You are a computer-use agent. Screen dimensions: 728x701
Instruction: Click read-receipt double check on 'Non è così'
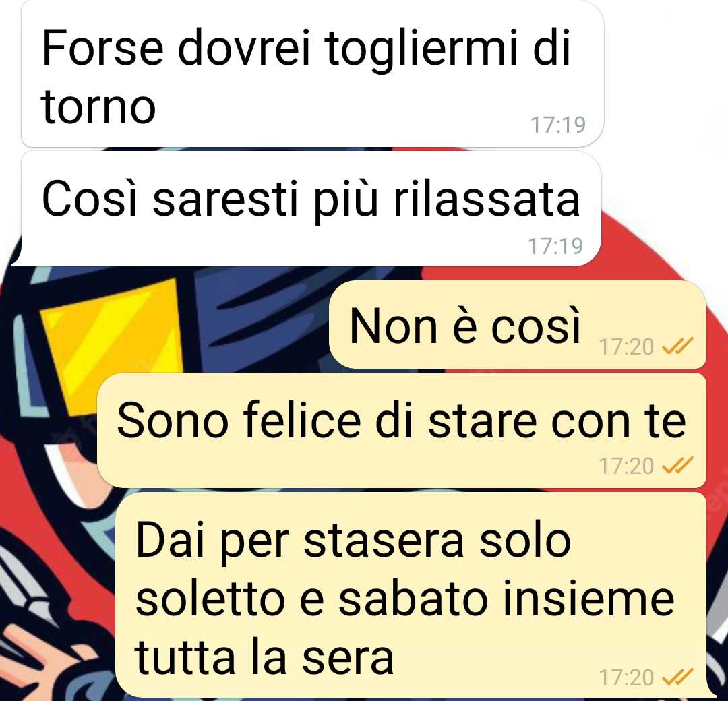[677, 346]
